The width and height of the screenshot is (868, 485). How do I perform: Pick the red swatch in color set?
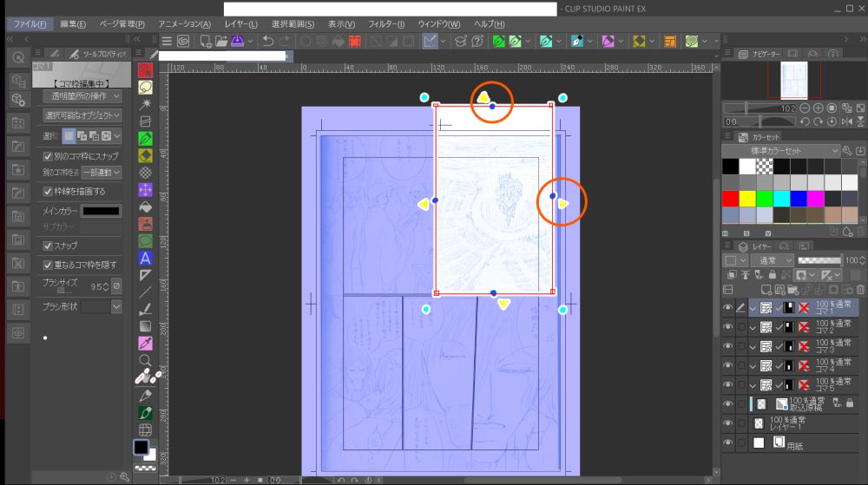coord(731,199)
